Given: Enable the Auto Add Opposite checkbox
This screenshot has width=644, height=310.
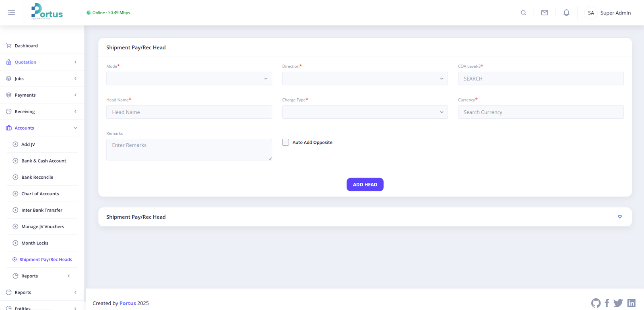Looking at the screenshot, I should tap(285, 142).
